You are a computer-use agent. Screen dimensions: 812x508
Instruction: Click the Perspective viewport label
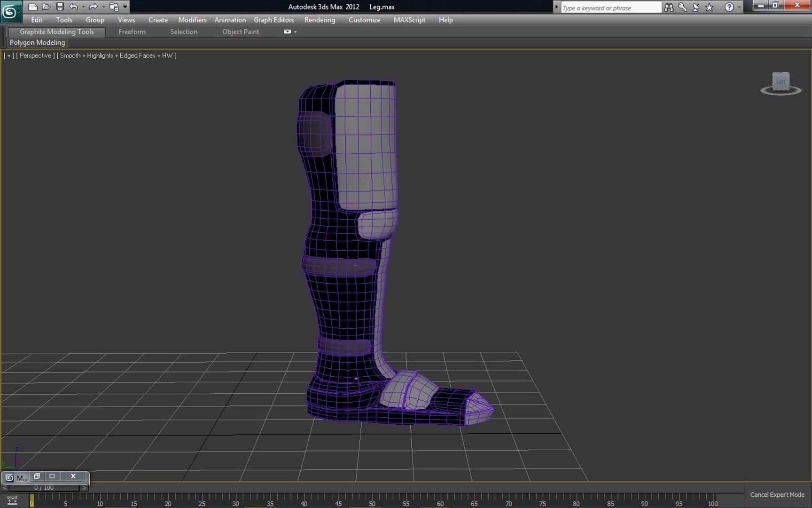(x=35, y=56)
